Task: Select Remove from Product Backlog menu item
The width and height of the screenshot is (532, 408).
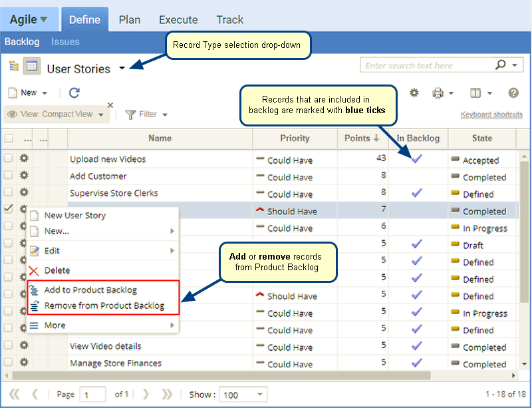Action: 104,306
